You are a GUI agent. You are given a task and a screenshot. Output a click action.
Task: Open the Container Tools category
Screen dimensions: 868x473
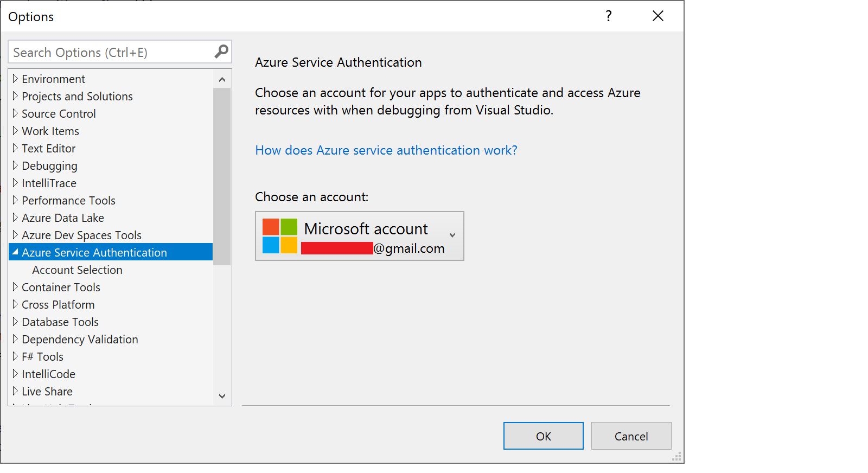61,287
